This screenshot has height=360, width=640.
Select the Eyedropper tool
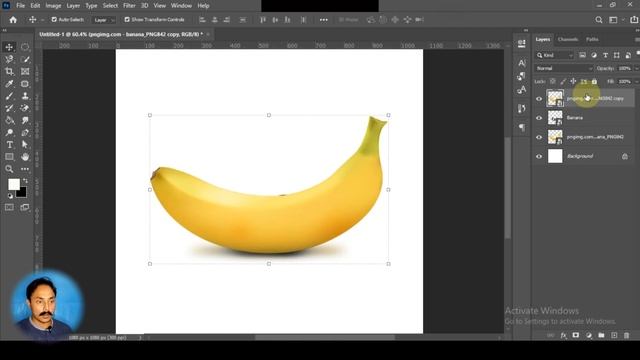click(x=9, y=84)
